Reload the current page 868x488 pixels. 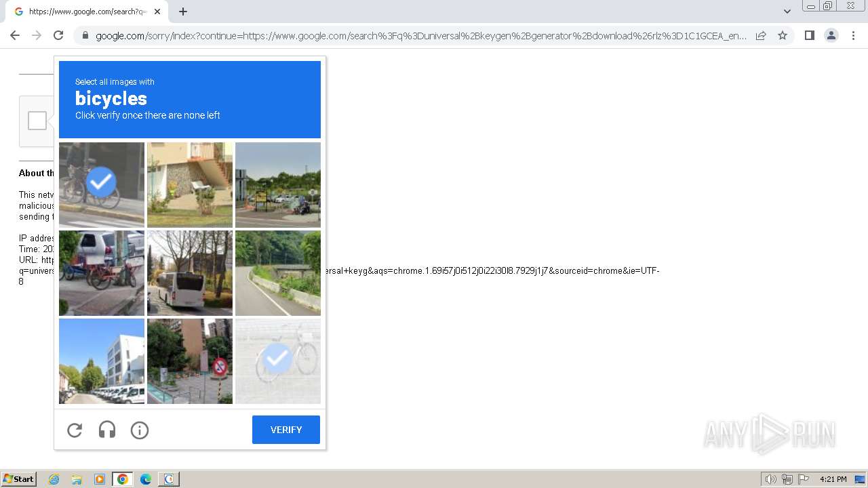[58, 35]
